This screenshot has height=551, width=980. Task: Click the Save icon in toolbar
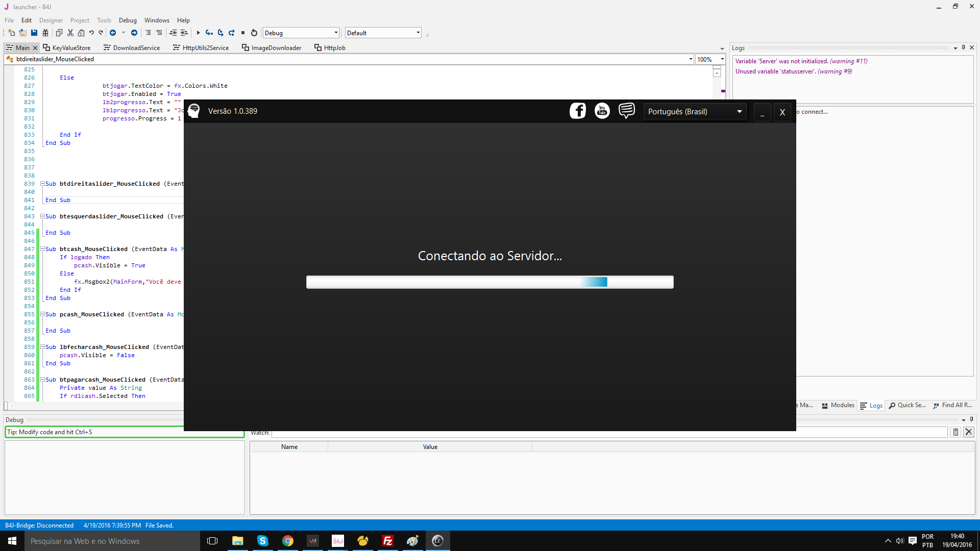pyautogui.click(x=34, y=33)
